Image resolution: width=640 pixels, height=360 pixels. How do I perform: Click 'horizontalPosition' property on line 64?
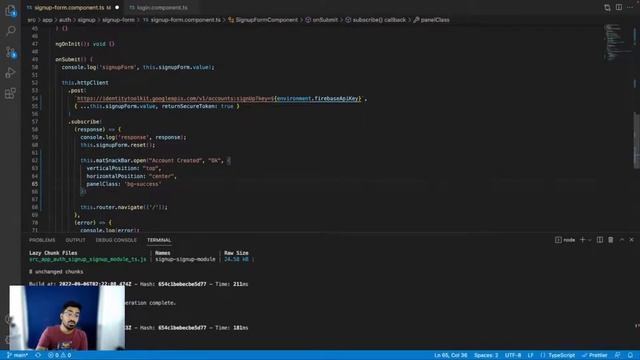point(115,176)
